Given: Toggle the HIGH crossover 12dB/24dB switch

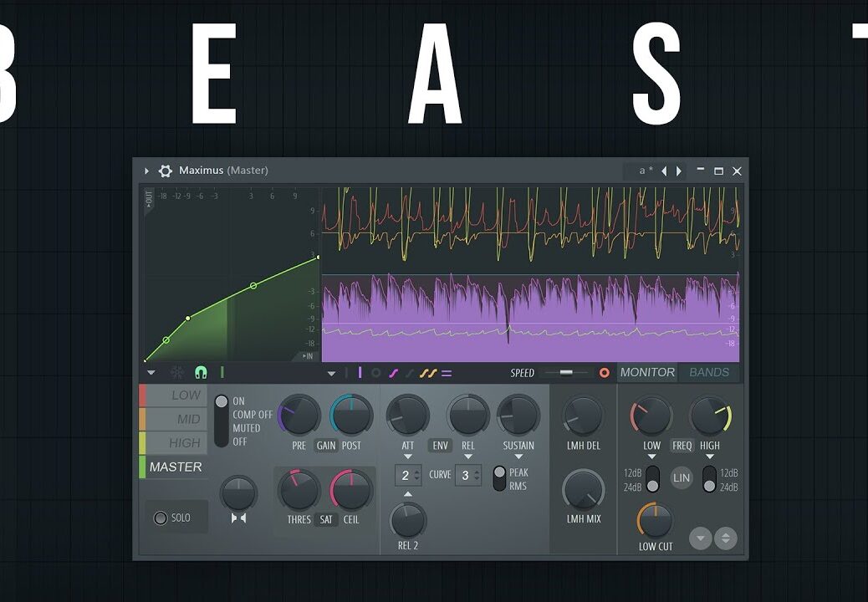Looking at the screenshot, I should pos(709,479).
